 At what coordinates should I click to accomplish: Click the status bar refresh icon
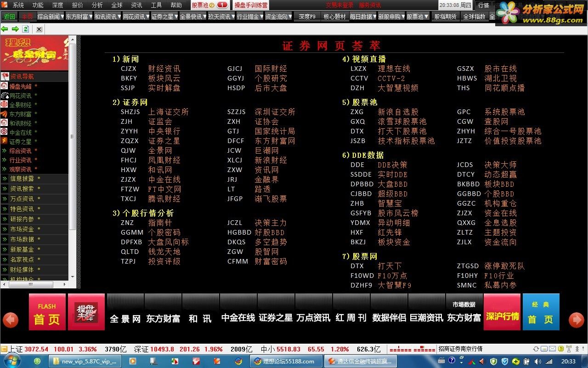tap(536, 349)
